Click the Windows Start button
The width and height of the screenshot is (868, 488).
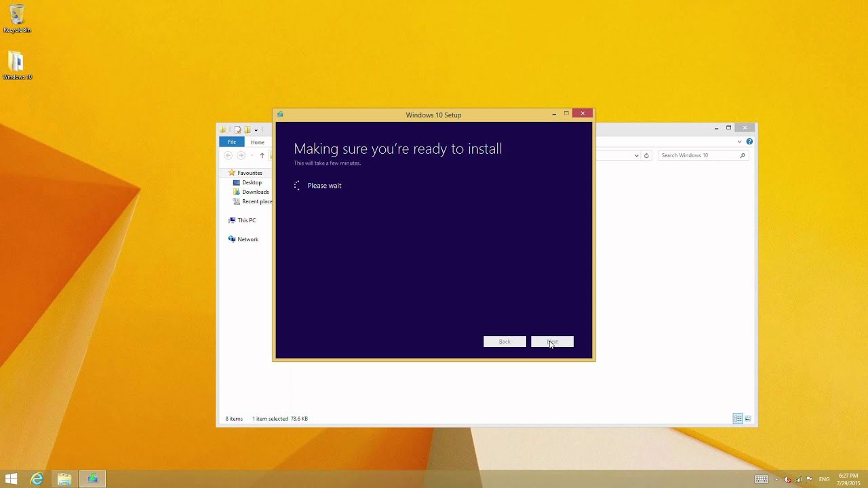11,479
